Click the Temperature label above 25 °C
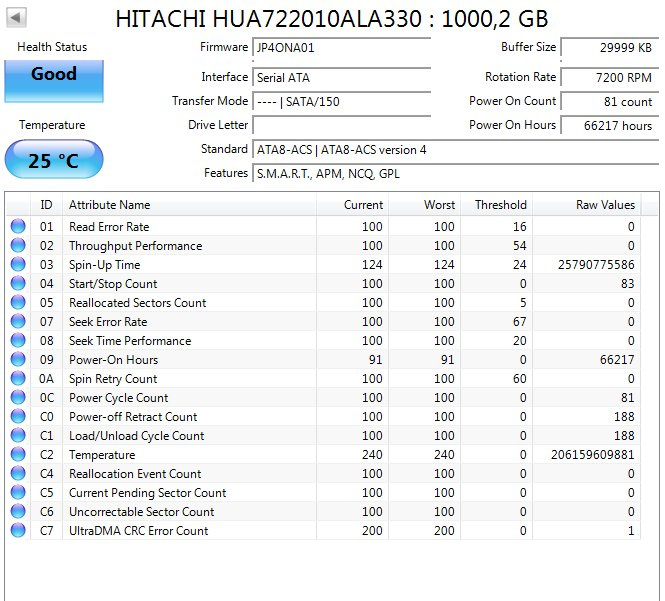 click(52, 125)
